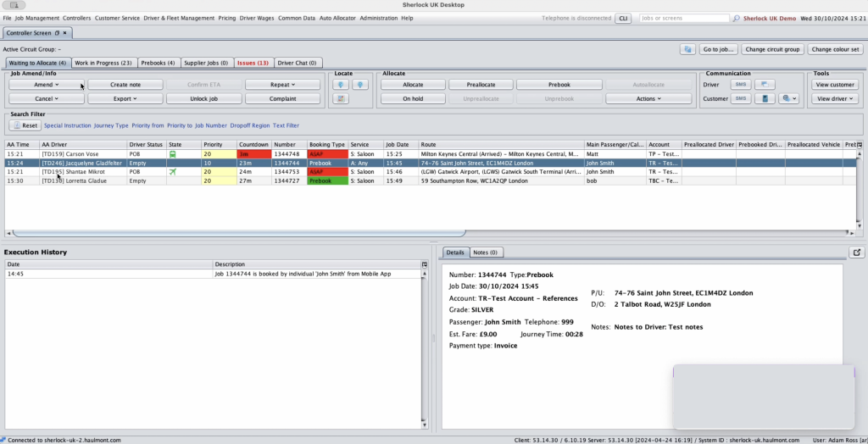Click the Unlock job button
868x444 pixels.
coord(203,98)
